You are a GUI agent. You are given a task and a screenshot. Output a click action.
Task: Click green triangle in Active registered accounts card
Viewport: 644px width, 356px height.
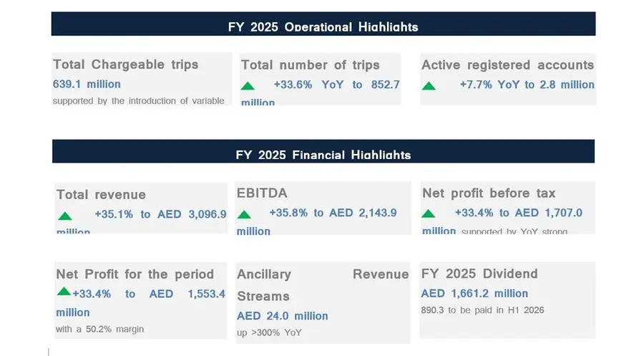click(x=429, y=86)
